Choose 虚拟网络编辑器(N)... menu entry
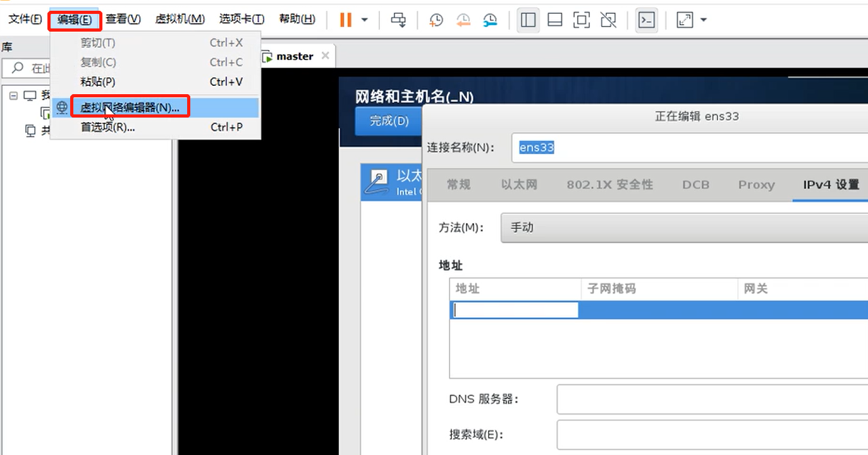 [156, 107]
